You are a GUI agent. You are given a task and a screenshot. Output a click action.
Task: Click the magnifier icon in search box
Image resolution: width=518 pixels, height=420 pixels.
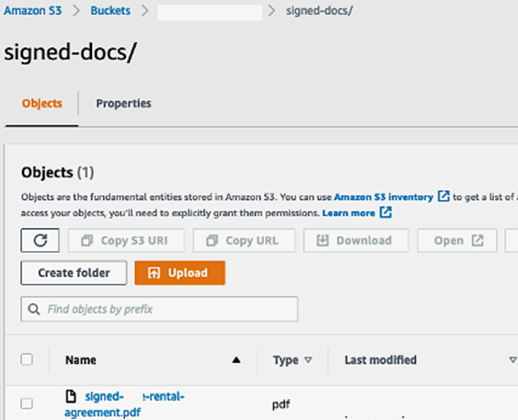pos(34,309)
